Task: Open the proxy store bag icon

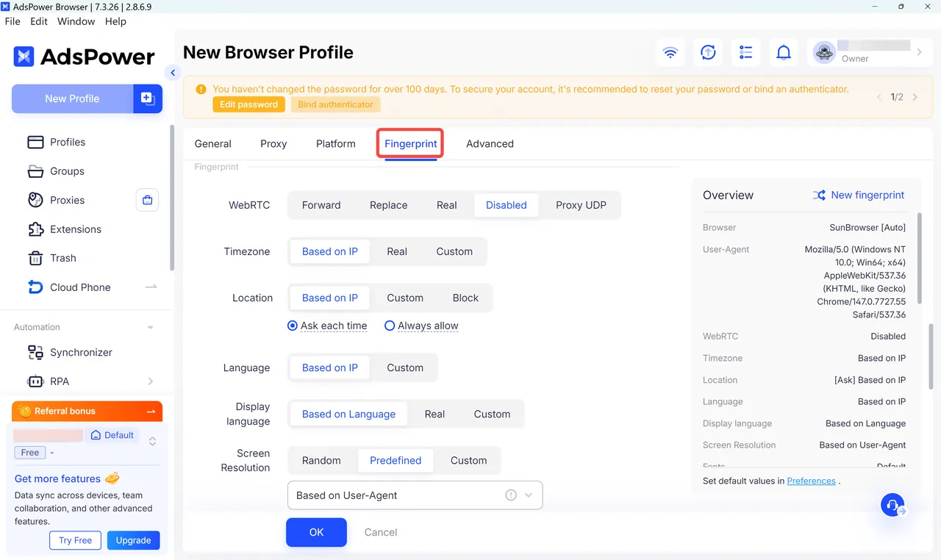Action: 147,200
